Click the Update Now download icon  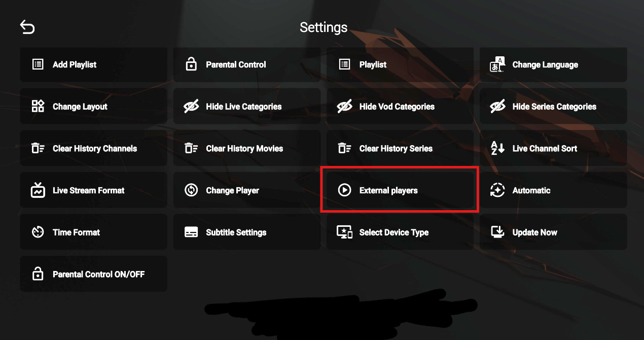[x=497, y=232]
